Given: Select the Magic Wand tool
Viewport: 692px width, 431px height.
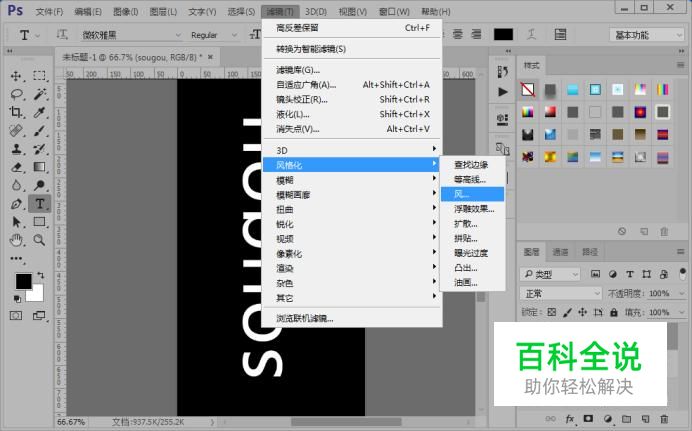Looking at the screenshot, I should (40, 94).
